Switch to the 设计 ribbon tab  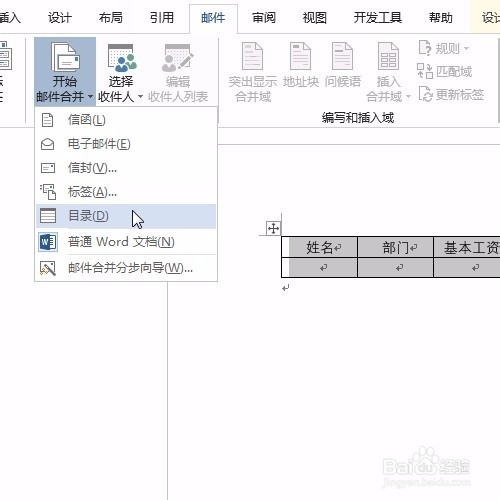[60, 17]
